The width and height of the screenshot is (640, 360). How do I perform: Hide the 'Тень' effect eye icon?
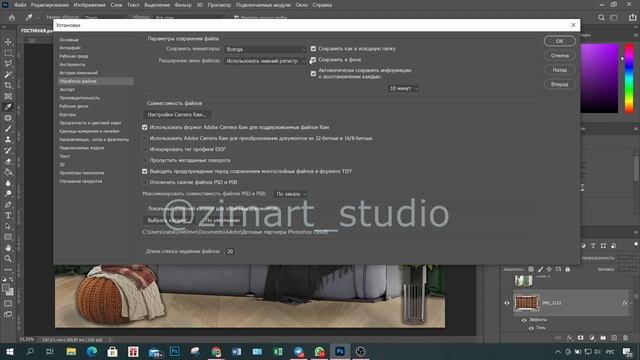(531, 328)
